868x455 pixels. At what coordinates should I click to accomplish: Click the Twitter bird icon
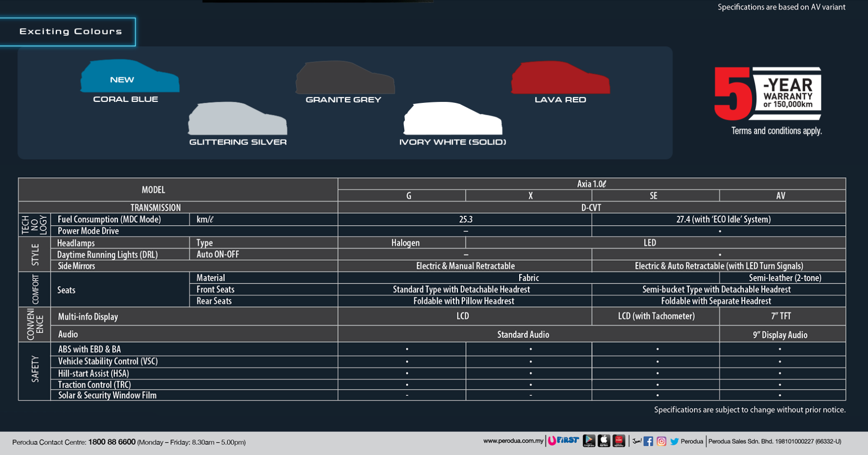point(674,441)
